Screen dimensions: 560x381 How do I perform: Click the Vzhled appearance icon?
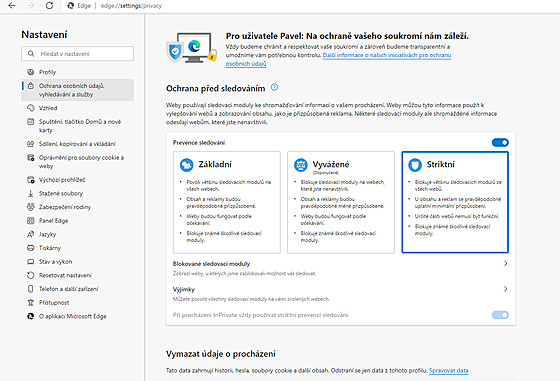pos(31,108)
